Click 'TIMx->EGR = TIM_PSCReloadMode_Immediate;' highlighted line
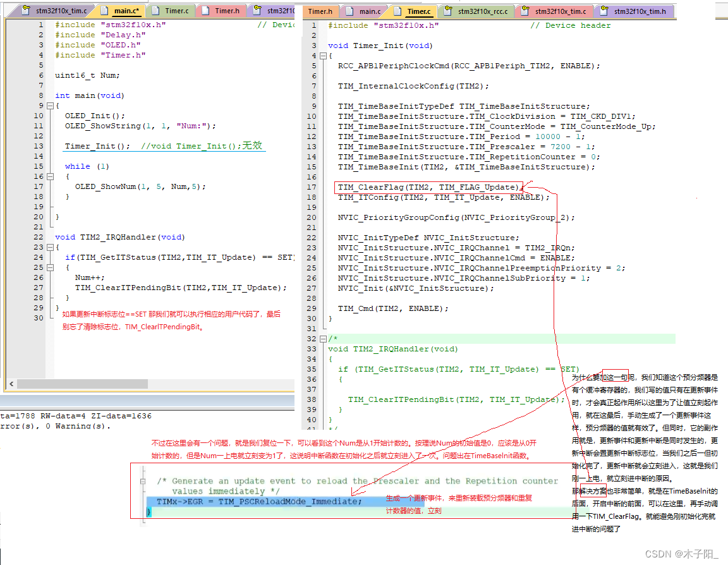This screenshot has height=565, width=728. [259, 501]
